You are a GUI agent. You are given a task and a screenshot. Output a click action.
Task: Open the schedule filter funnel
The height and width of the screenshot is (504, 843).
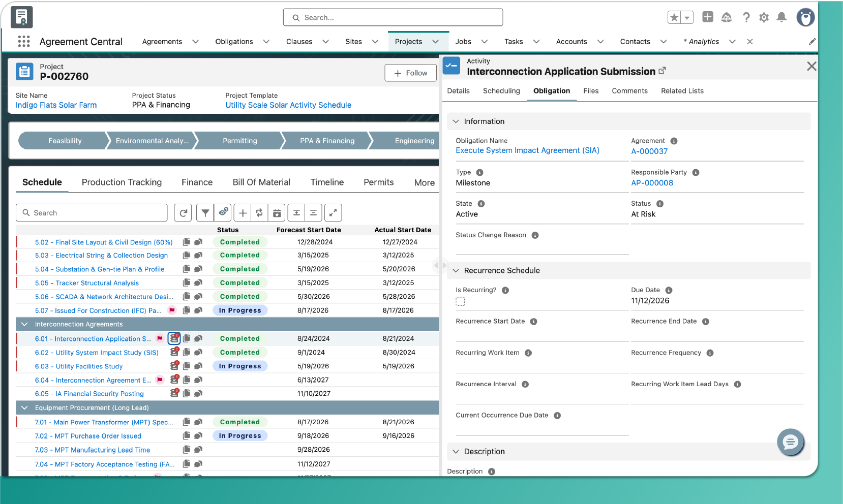(205, 213)
